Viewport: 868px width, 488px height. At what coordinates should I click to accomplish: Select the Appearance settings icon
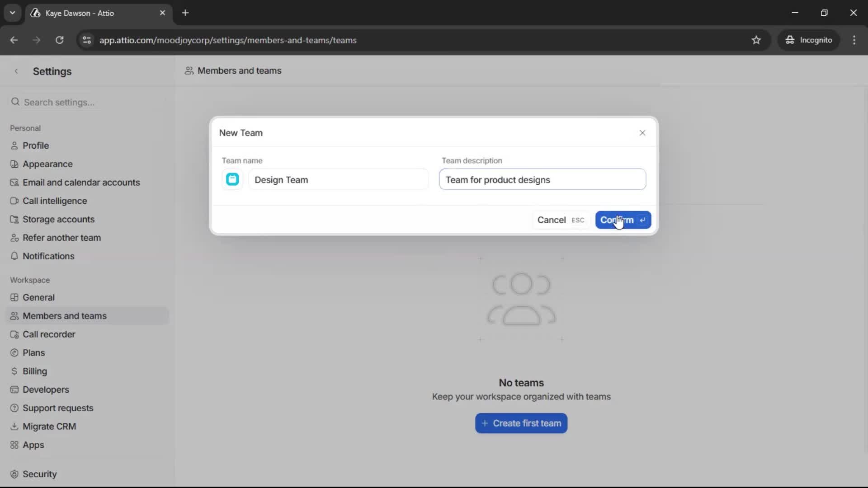coord(14,164)
